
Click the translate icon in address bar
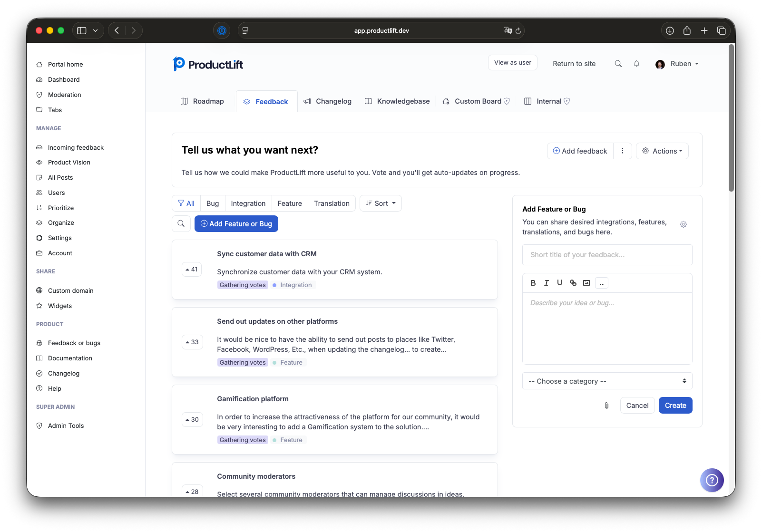508,30
